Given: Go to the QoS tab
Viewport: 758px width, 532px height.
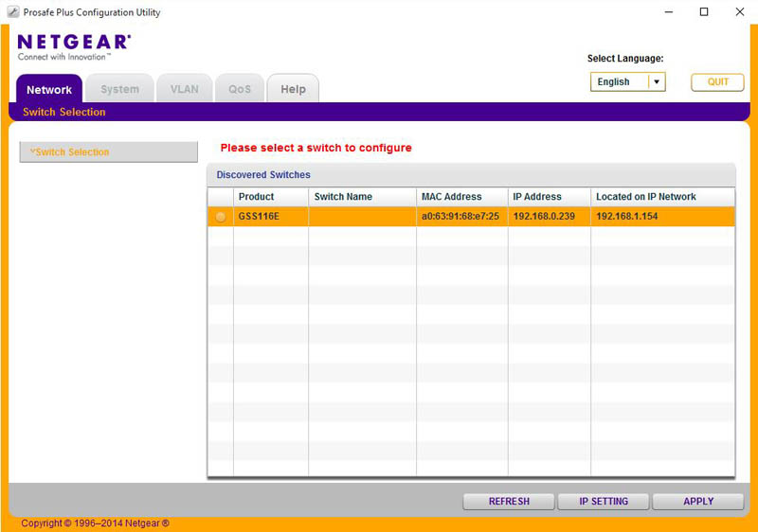Looking at the screenshot, I should click(x=240, y=89).
